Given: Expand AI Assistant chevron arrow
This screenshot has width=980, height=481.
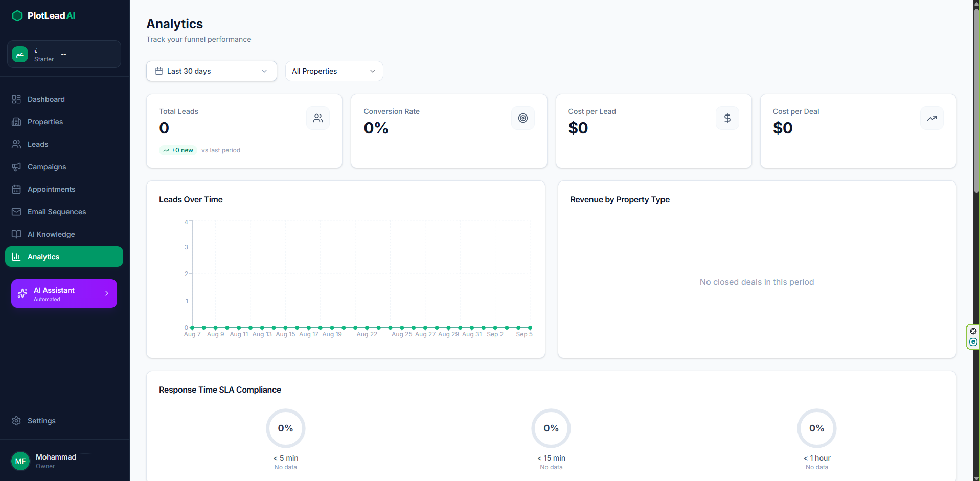Looking at the screenshot, I should tap(107, 293).
